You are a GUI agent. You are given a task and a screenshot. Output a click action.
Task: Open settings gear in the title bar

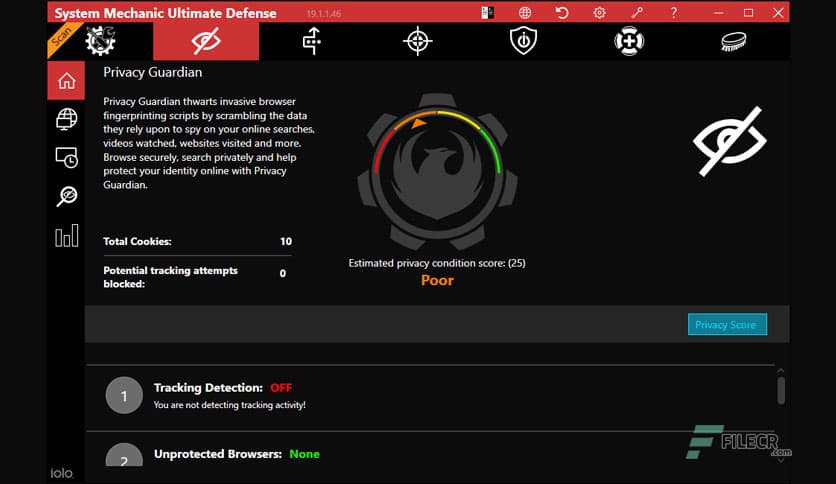pos(599,12)
